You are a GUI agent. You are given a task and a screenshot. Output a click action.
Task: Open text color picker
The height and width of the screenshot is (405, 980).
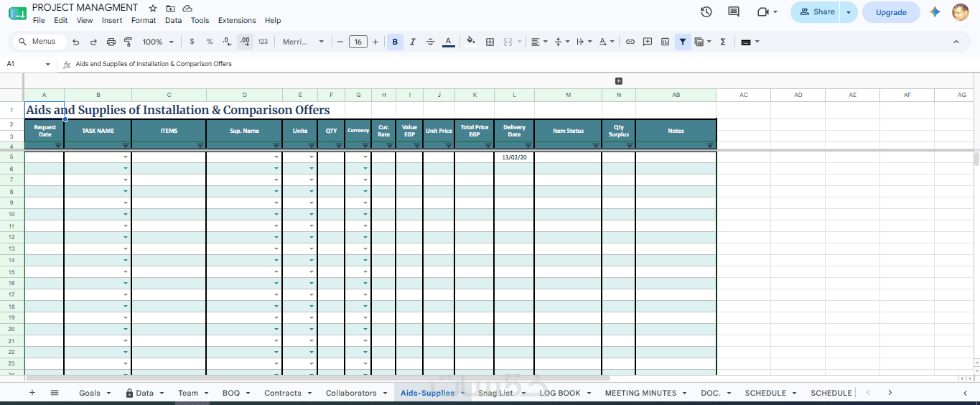(x=448, y=42)
